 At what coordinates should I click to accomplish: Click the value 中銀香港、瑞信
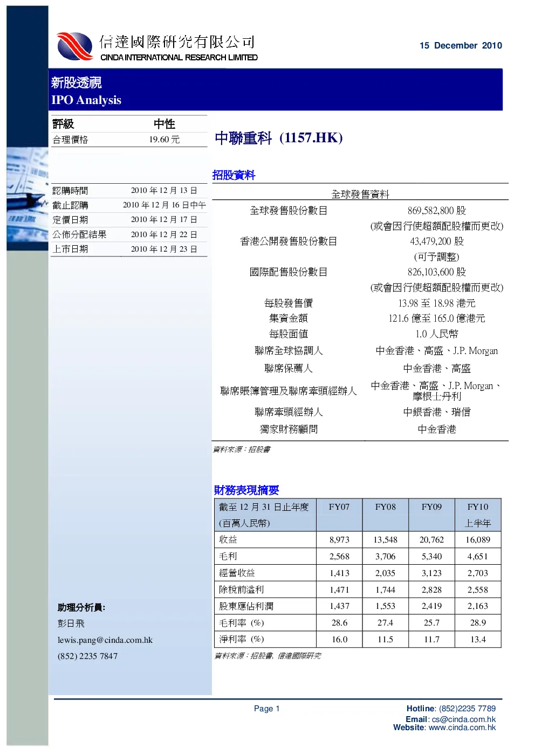point(437,412)
